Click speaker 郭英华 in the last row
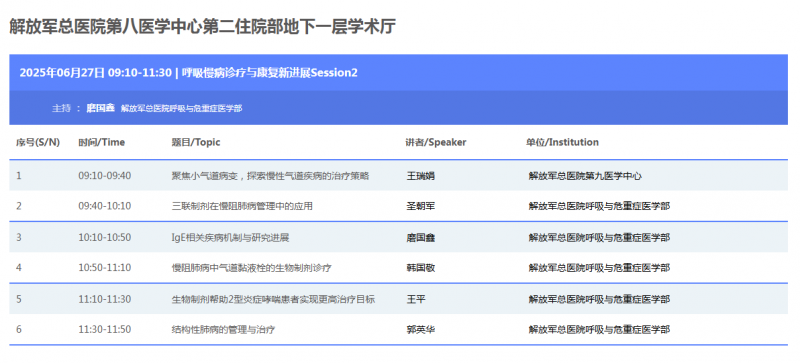The height and width of the screenshot is (363, 800). (x=421, y=329)
